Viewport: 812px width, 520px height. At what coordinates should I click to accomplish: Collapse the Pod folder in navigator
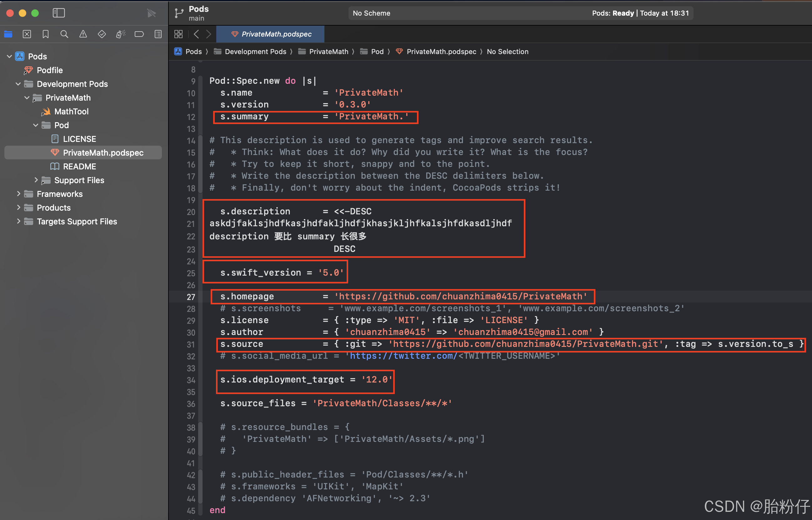coord(36,125)
